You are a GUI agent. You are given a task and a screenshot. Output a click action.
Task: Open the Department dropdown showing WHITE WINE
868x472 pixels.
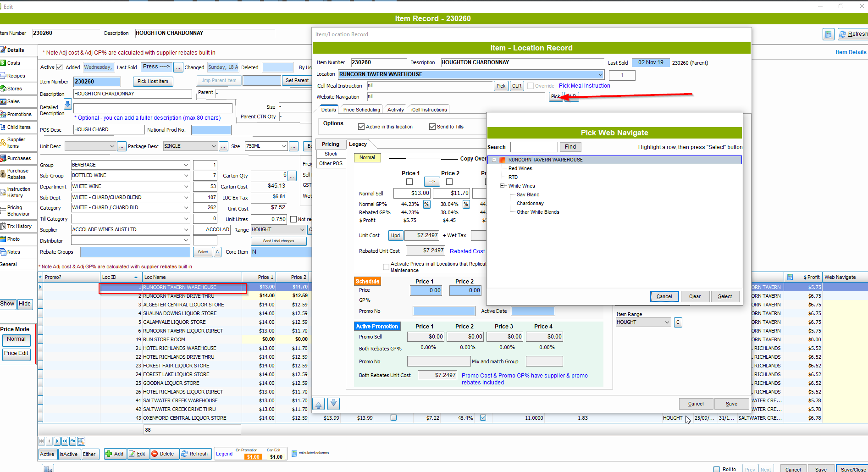(186, 187)
